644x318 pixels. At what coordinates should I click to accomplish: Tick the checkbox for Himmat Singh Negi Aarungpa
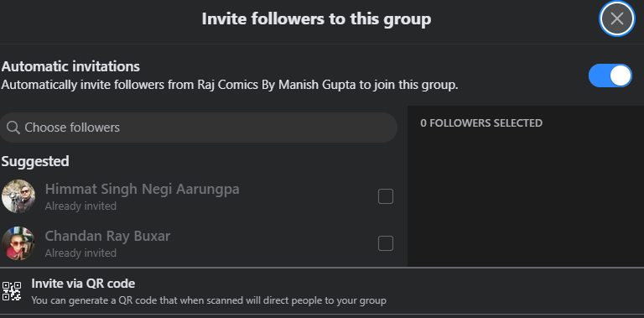point(385,196)
